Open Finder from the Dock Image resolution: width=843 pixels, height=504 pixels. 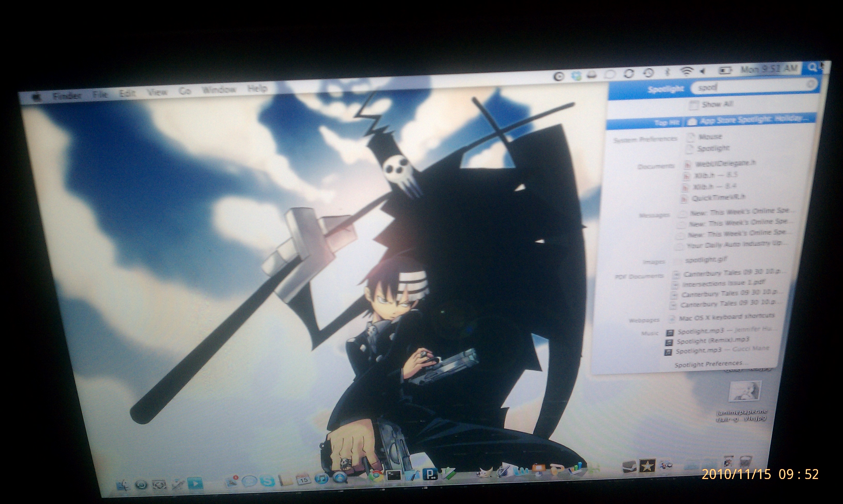(123, 485)
